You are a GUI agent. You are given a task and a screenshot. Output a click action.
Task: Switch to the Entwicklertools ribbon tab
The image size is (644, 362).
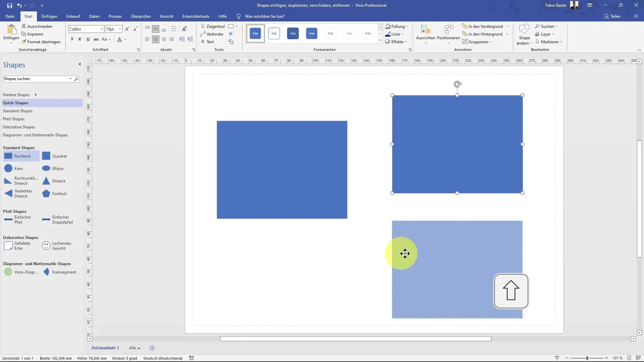[196, 16]
